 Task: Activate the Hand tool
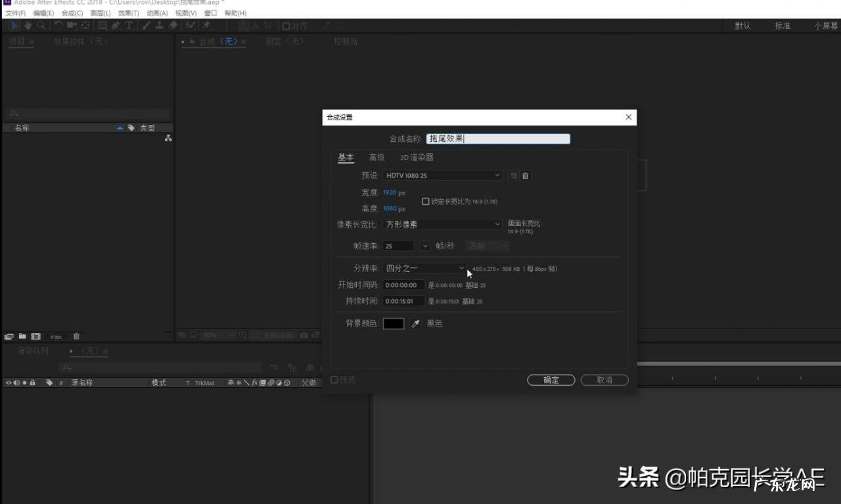tap(27, 26)
